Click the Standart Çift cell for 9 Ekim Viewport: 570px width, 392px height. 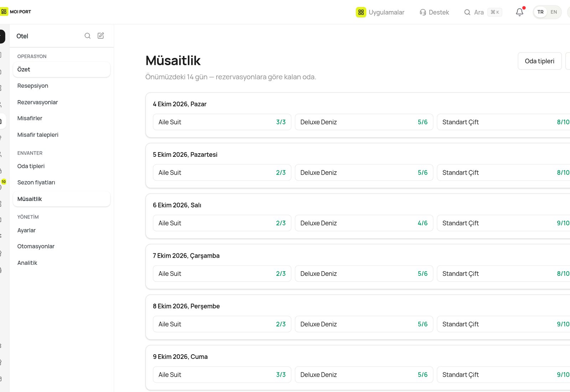coord(503,375)
